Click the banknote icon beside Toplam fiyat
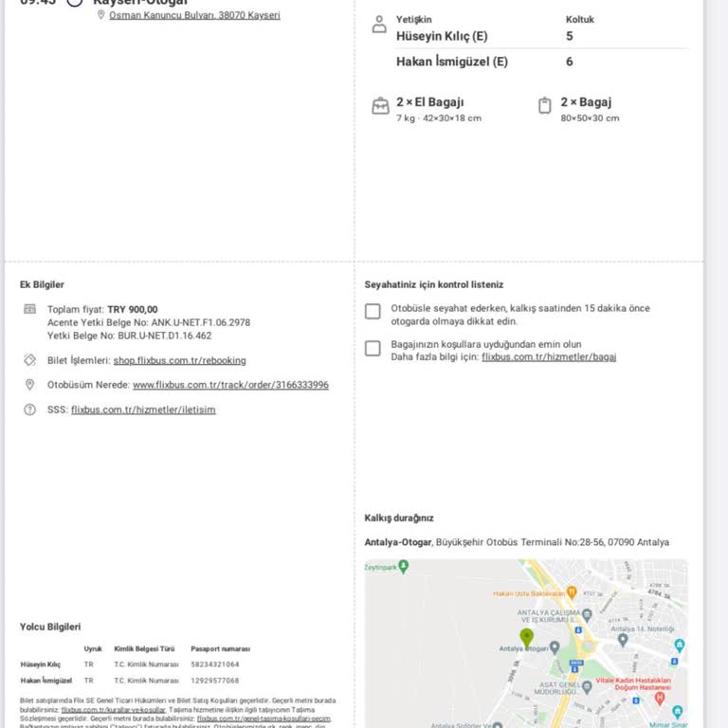Image resolution: width=728 pixels, height=728 pixels. point(29,309)
